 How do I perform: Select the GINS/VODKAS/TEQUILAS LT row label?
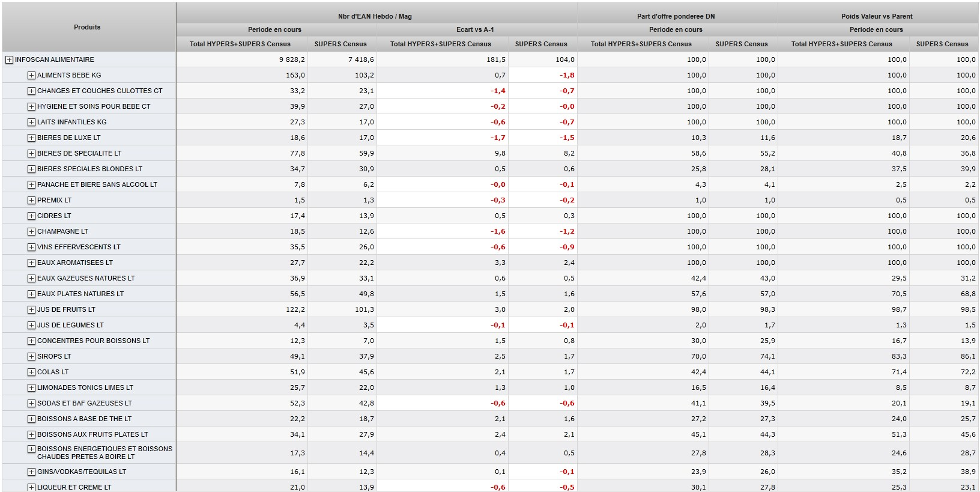tap(82, 472)
